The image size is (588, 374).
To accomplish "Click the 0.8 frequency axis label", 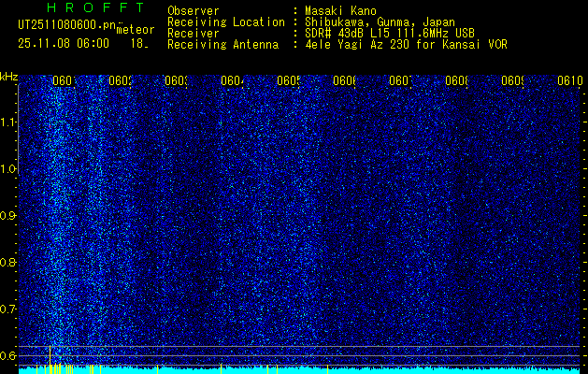I will tap(8, 263).
